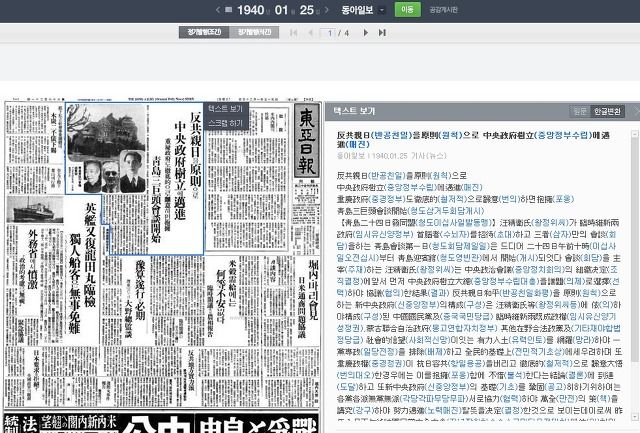Switch to 정기발행(석간) tab
Viewport: 640px width, 433px height.
point(254,32)
